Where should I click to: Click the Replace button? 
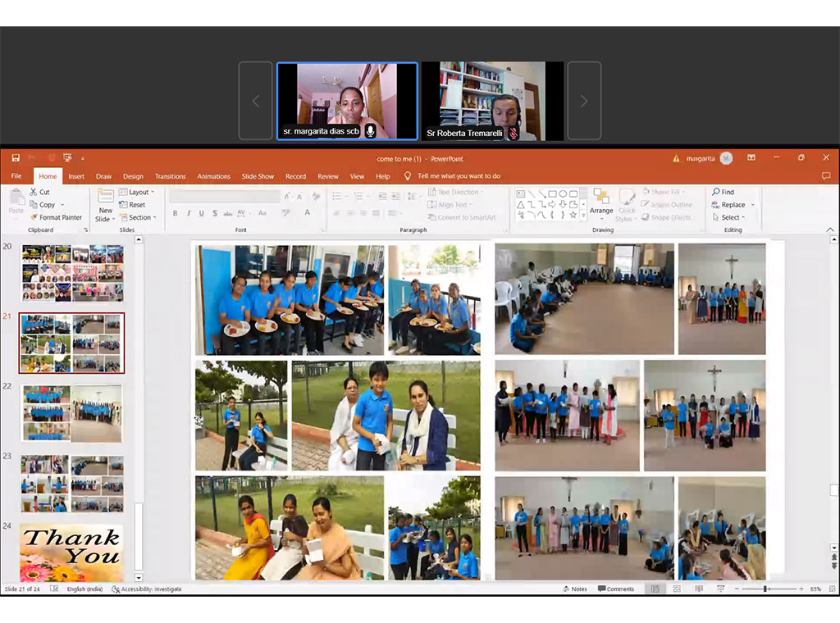pyautogui.click(x=733, y=205)
